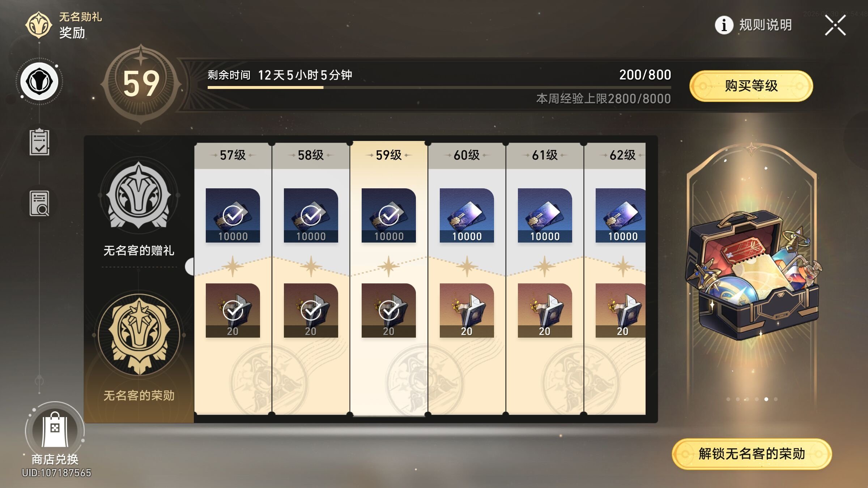Click the claimed level 57 credits checkmark
The height and width of the screenshot is (488, 868).
point(233,215)
